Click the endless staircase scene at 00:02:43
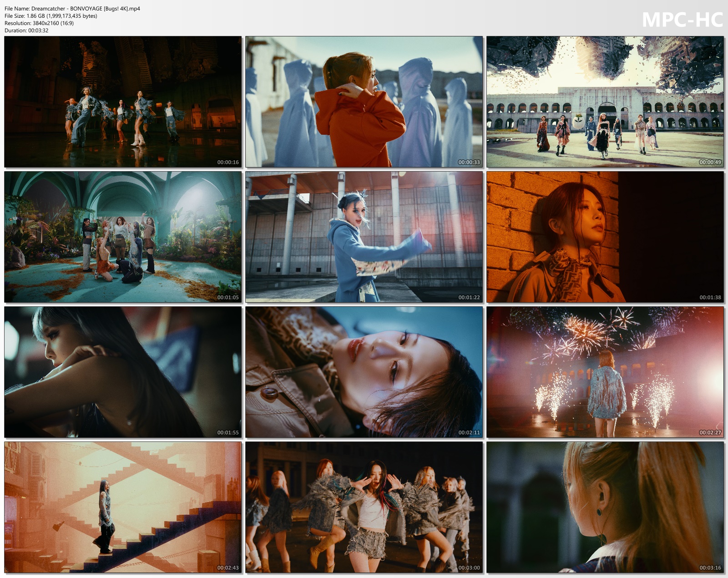The width and height of the screenshot is (728, 578). tap(123, 507)
